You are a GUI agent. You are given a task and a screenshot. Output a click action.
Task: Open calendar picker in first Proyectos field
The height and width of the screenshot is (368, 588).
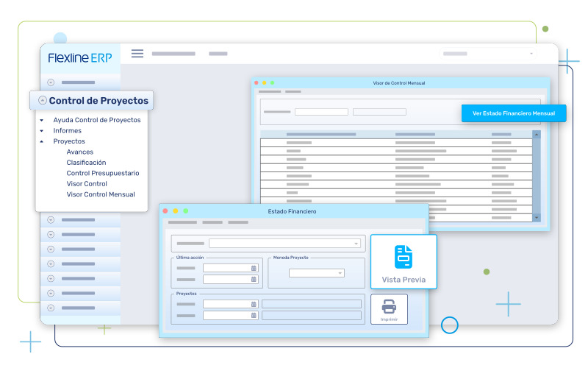(x=254, y=304)
